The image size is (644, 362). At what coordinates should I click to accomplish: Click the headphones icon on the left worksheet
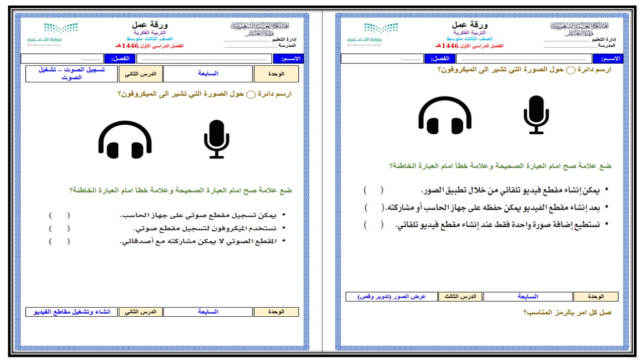click(x=125, y=139)
